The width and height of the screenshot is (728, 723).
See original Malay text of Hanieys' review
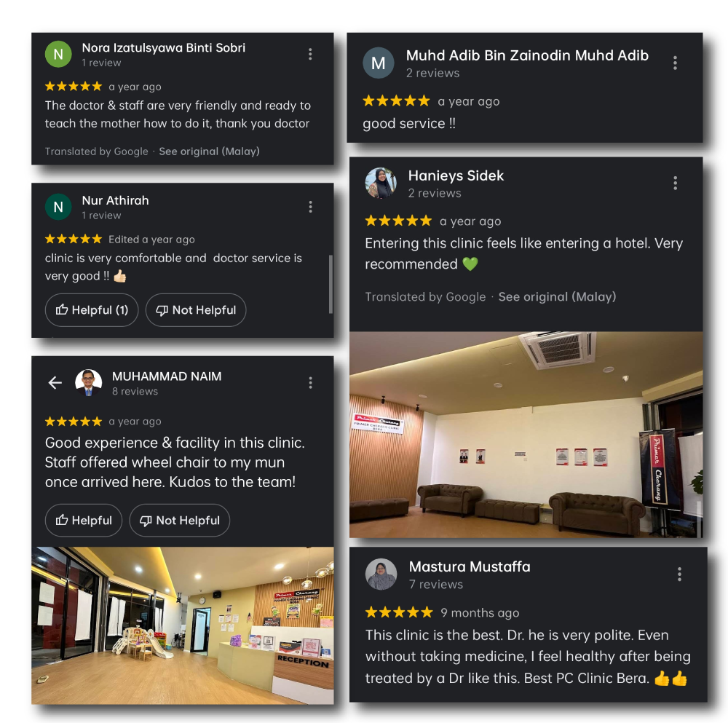tap(557, 297)
